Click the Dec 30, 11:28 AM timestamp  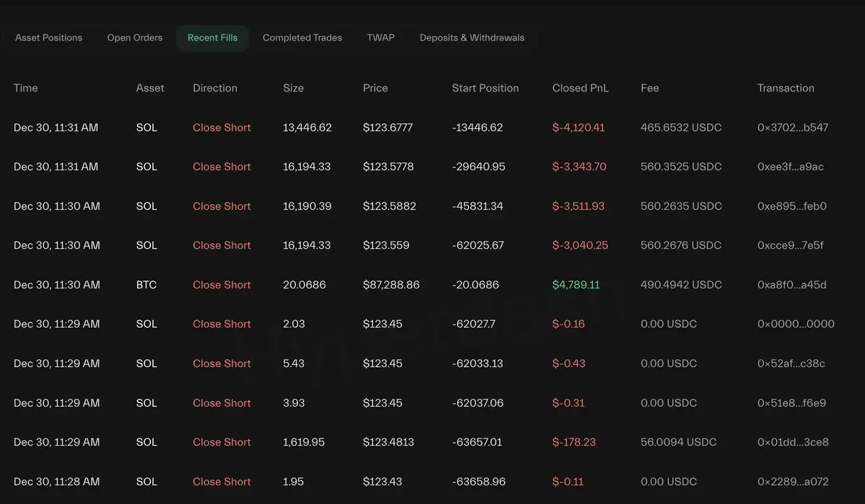pyautogui.click(x=56, y=482)
